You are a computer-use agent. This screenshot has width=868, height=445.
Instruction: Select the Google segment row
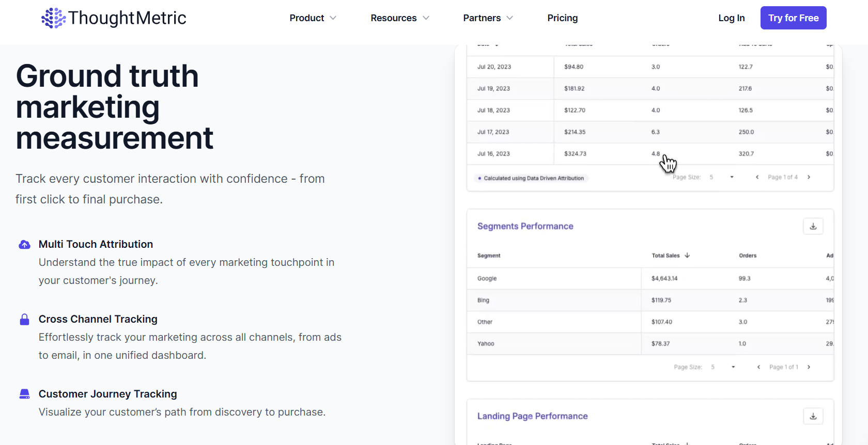click(650, 278)
